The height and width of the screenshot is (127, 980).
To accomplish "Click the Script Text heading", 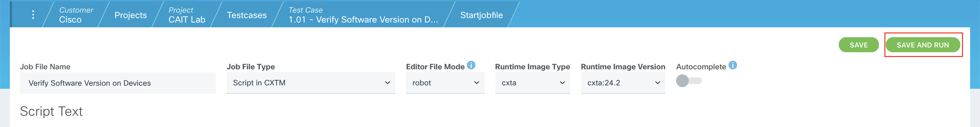I will (x=51, y=111).
